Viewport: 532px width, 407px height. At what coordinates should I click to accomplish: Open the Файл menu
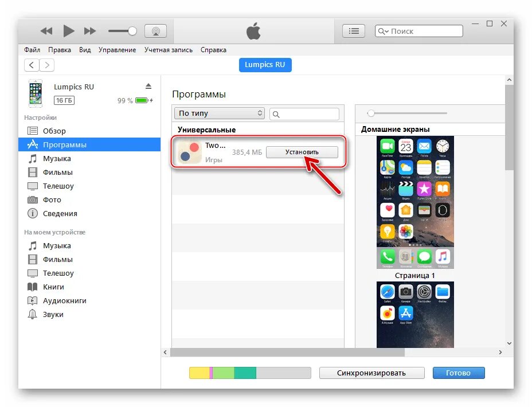[x=32, y=50]
